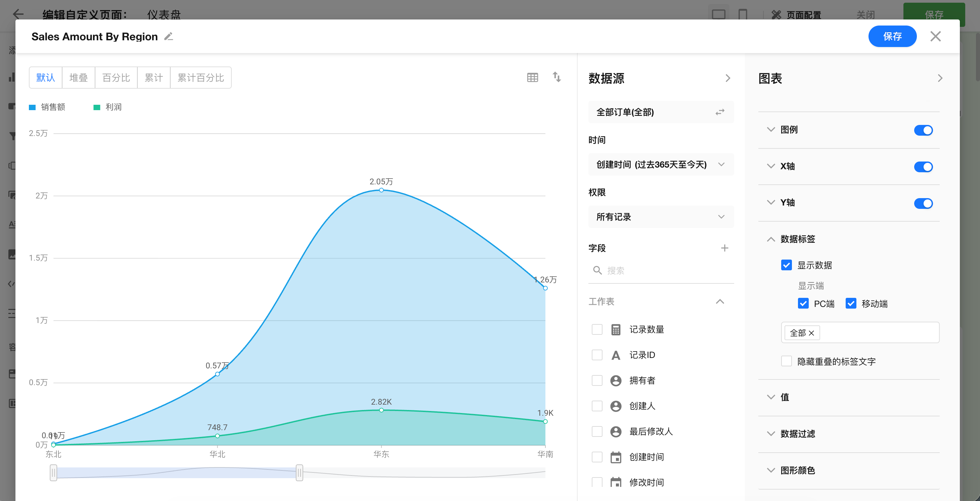Check 隐藏重叠的标签文字 checkbox
The width and height of the screenshot is (980, 501).
pos(786,361)
